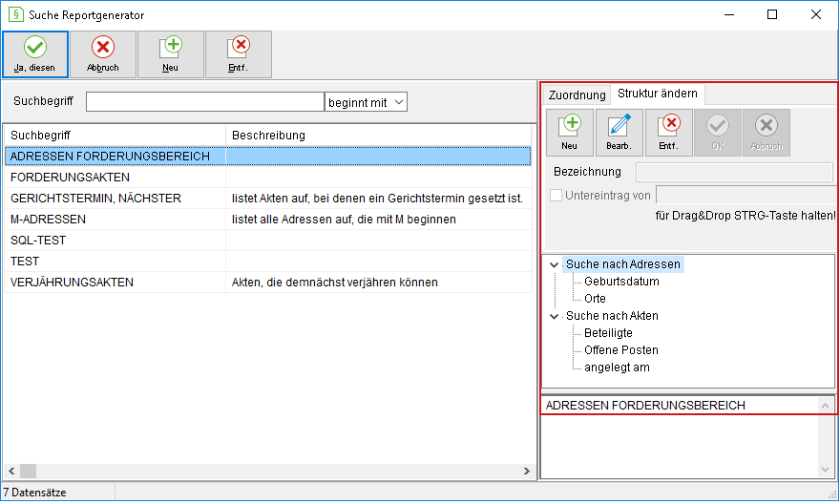This screenshot has width=840, height=504.
Task: Click the 'Untereintrag von' text field
Action: tap(745, 195)
